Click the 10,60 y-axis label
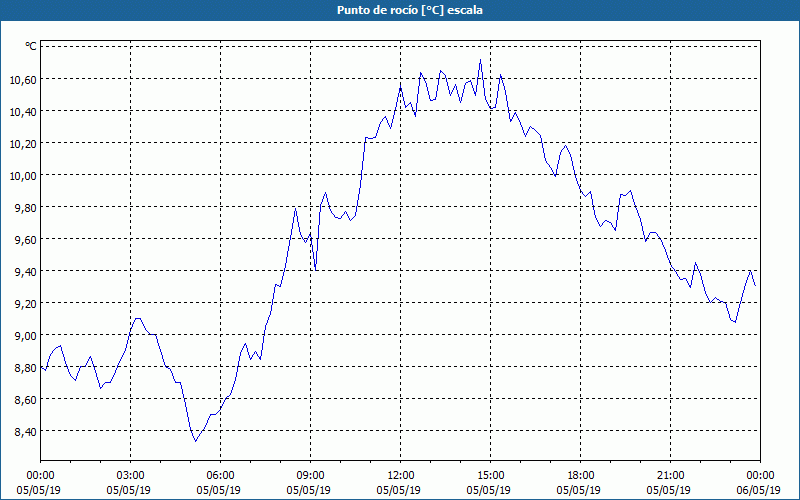The height and width of the screenshot is (500, 800). [x=23, y=79]
